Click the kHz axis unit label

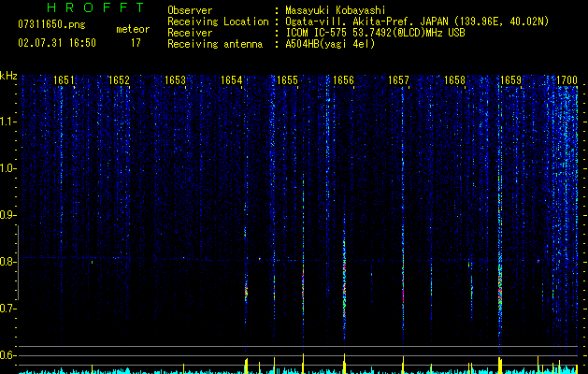pyautogui.click(x=8, y=76)
